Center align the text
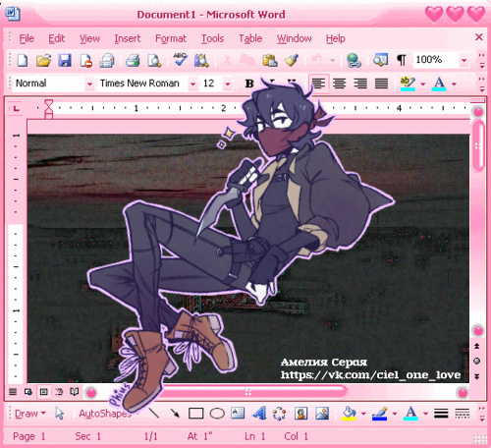 339,84
